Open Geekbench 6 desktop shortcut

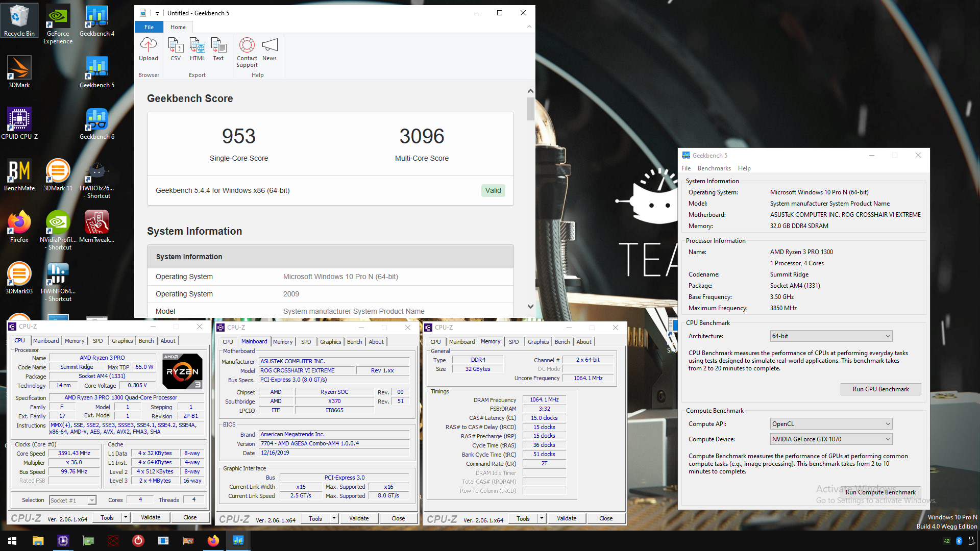(x=97, y=123)
